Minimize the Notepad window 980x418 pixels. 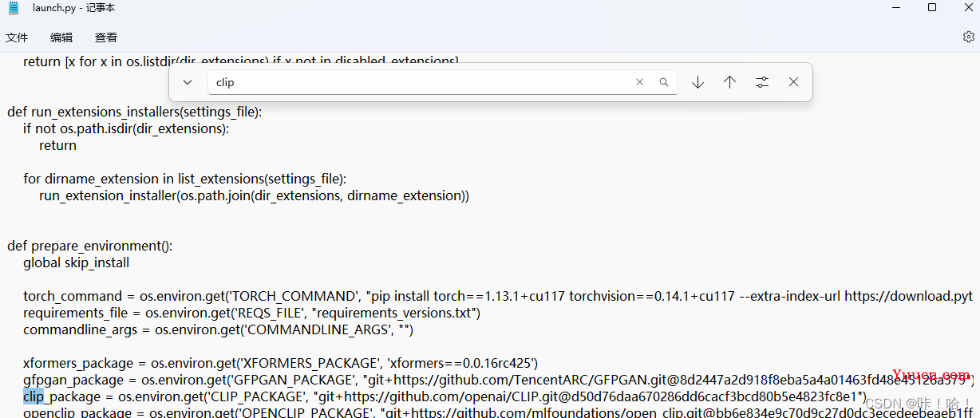(x=895, y=8)
